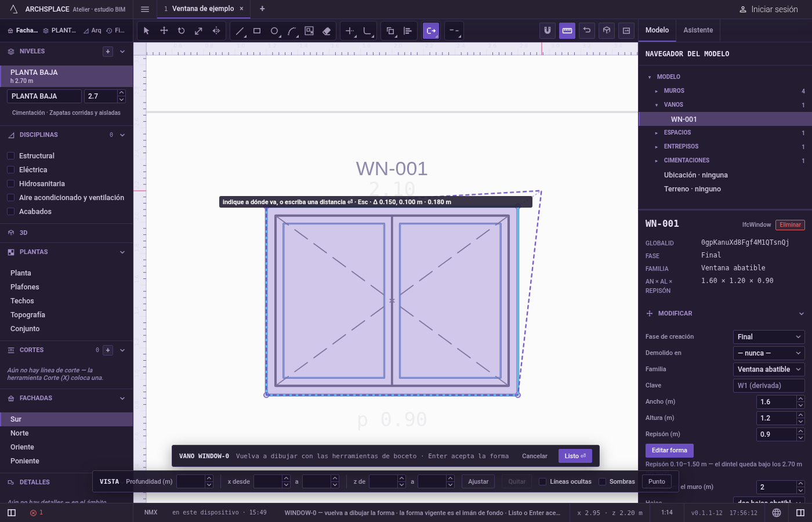The width and height of the screenshot is (812, 522).
Task: Add a new level in Niveles
Action: tap(108, 52)
